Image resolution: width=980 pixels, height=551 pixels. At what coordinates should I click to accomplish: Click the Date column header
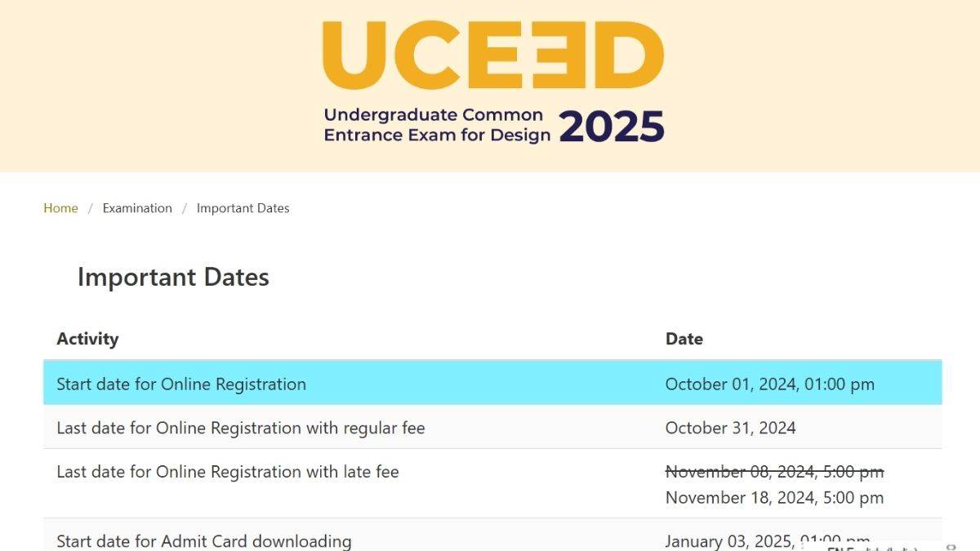click(684, 339)
